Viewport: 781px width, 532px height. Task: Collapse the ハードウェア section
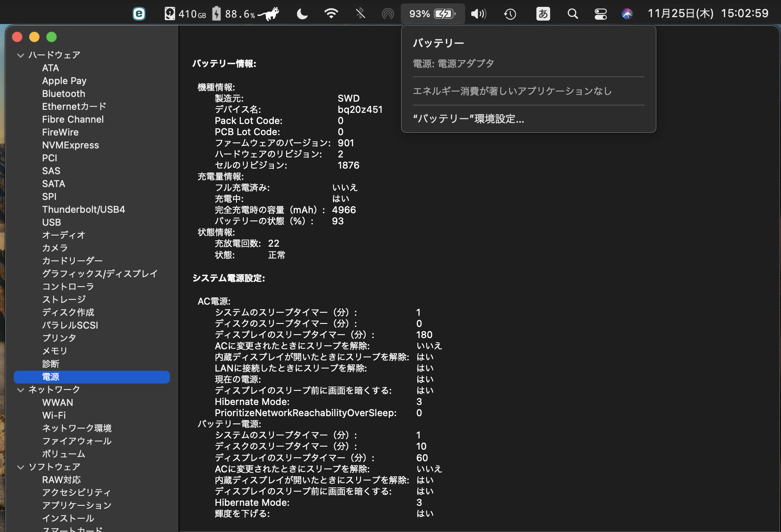(x=20, y=55)
